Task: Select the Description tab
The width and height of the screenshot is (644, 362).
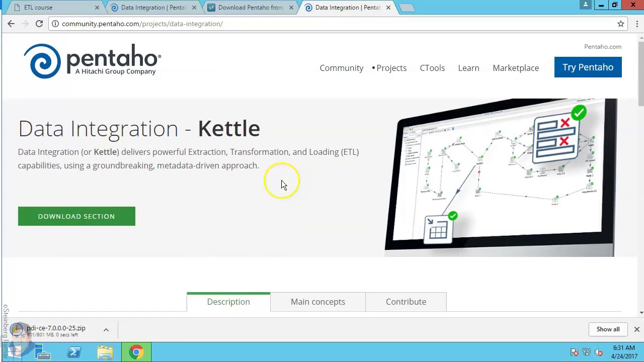Action: (228, 302)
